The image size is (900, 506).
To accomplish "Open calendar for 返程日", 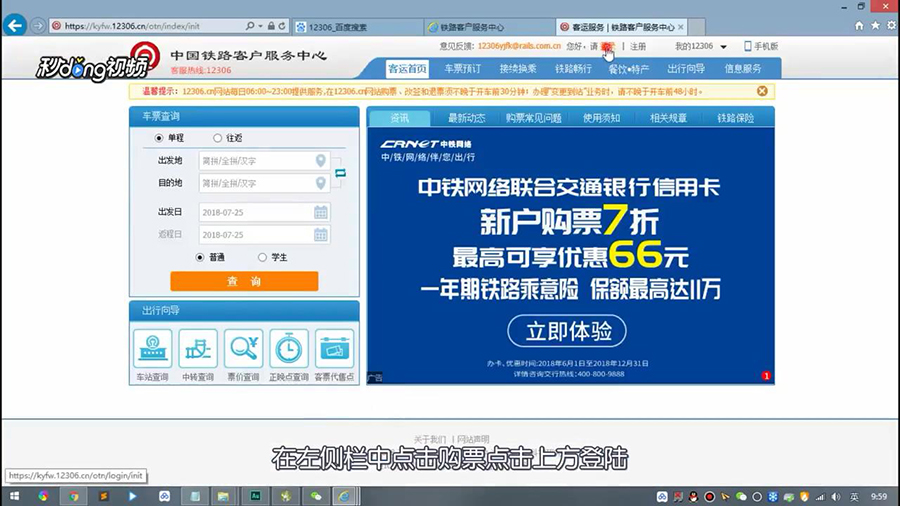I will coord(321,235).
